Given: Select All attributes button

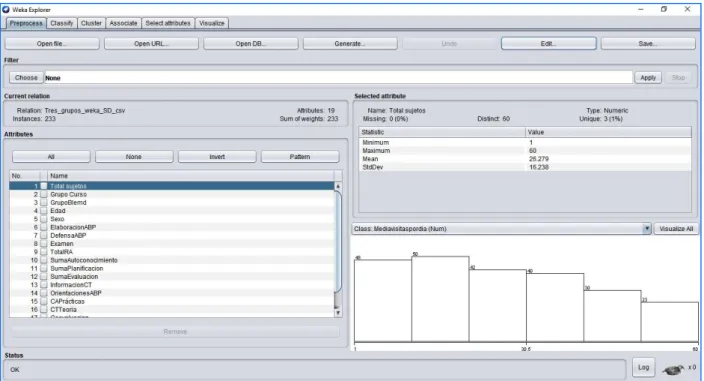Looking at the screenshot, I should [x=51, y=157].
